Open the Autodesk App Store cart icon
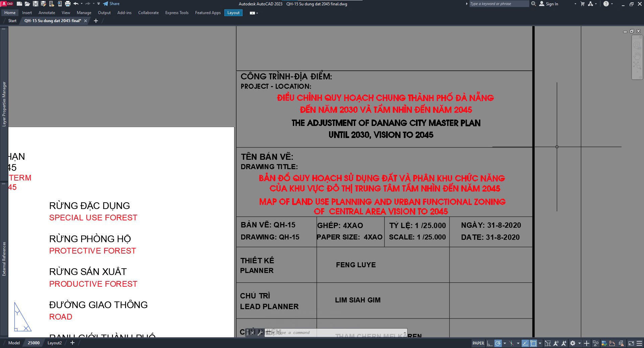 (x=583, y=4)
